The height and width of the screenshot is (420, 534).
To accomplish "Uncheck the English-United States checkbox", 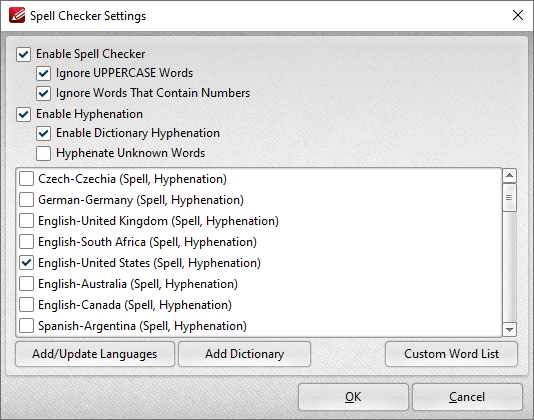I will click(27, 263).
